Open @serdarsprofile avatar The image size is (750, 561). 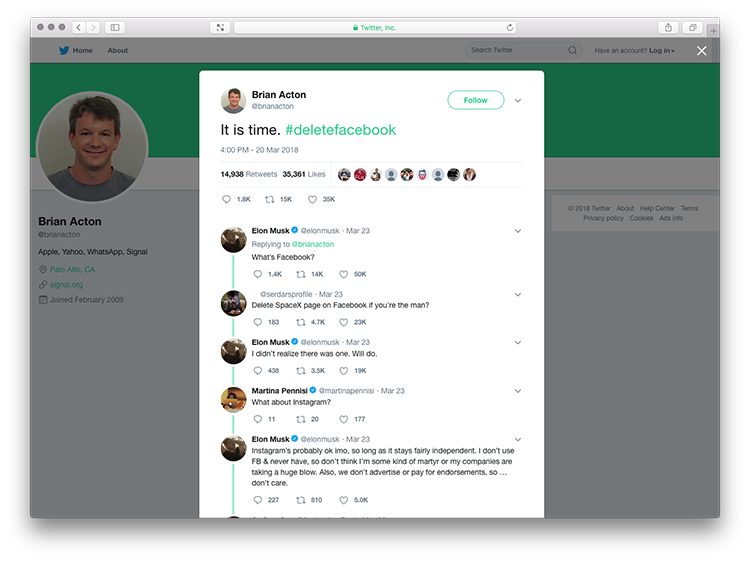pos(233,303)
